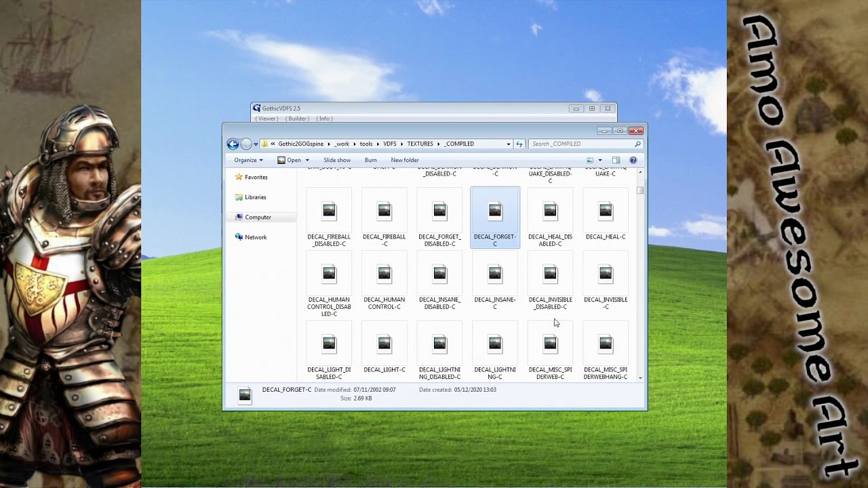Open Explorer help with the question mark icon
The width and height of the screenshot is (868, 488).
tap(633, 160)
